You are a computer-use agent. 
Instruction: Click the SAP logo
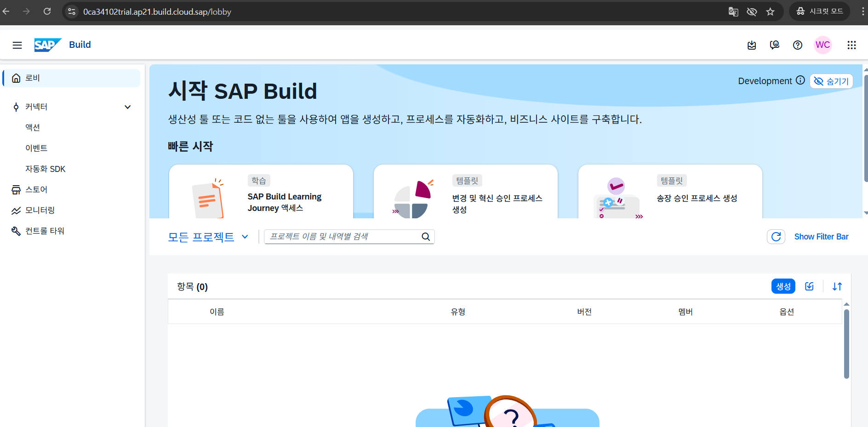point(48,45)
